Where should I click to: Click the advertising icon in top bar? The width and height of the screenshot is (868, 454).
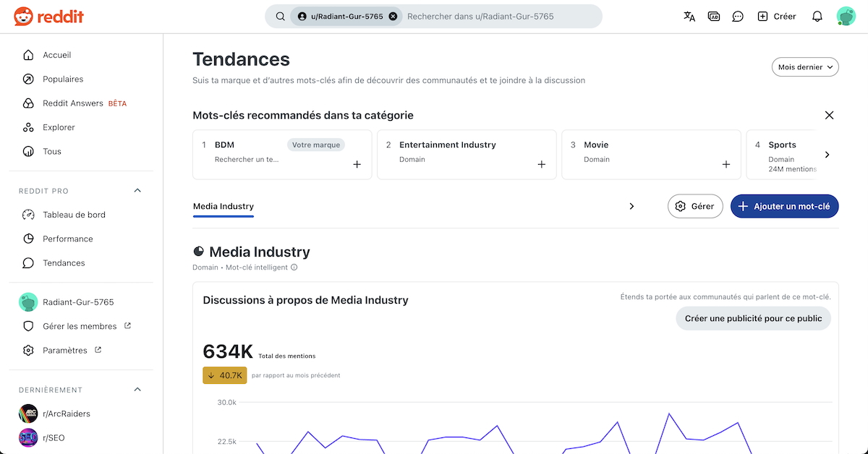click(x=714, y=16)
